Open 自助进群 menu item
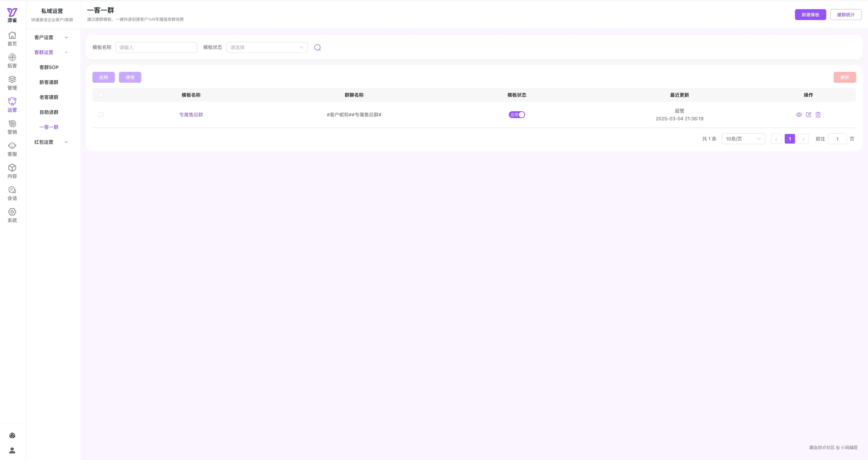Viewport: 868px width, 460px height. point(49,112)
